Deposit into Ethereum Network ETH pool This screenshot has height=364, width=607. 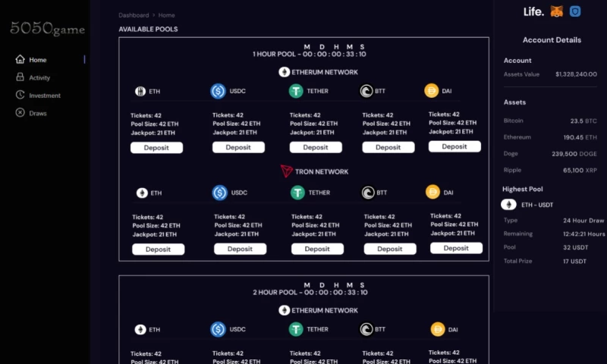point(156,148)
